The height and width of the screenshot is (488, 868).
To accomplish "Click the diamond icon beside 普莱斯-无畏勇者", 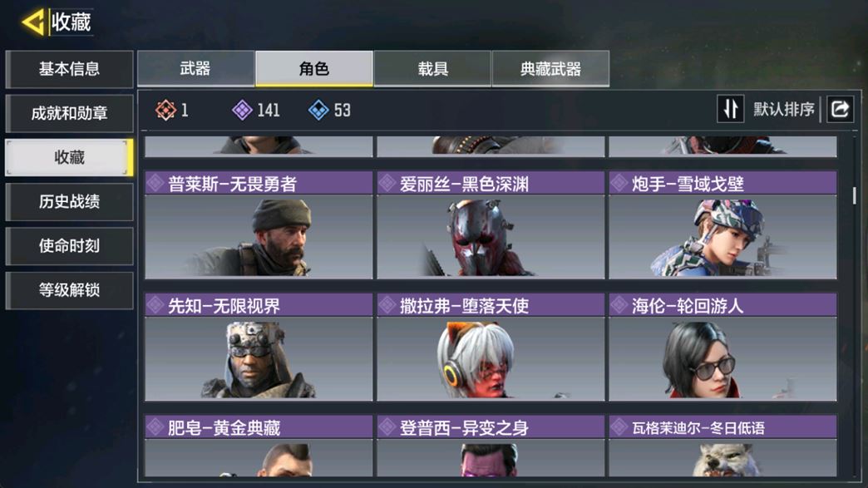I will [155, 183].
